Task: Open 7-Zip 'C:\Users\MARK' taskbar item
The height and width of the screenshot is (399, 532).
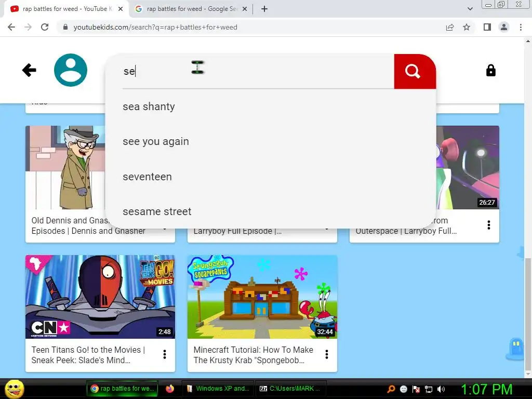Action: [x=290, y=389]
